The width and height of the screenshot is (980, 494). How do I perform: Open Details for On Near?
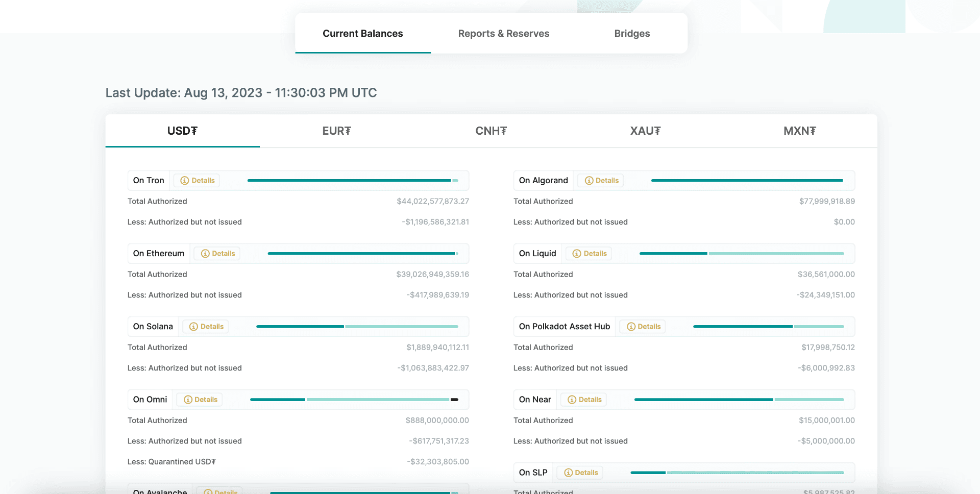click(584, 400)
